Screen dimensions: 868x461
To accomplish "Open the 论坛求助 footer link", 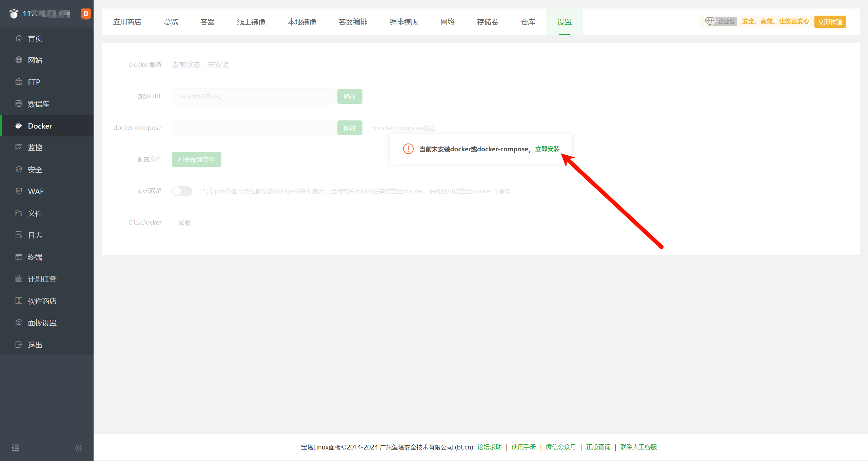I will [489, 447].
